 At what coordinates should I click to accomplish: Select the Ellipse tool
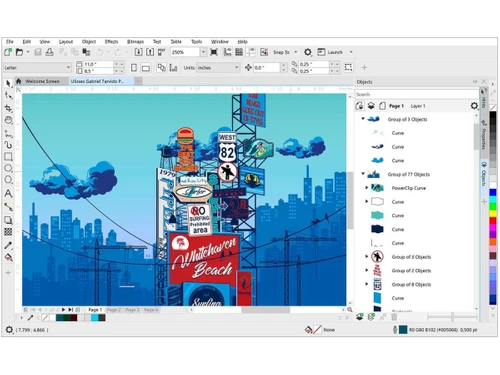pyautogui.click(x=8, y=168)
